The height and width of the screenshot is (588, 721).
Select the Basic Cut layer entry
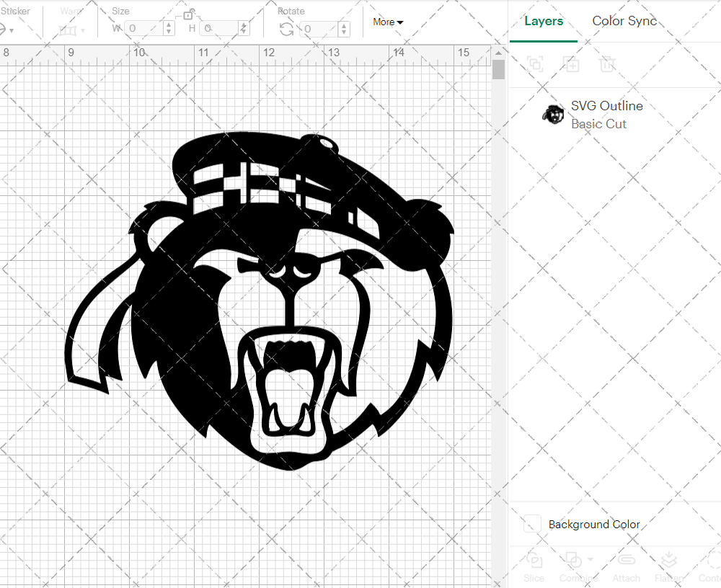pyautogui.click(x=598, y=124)
